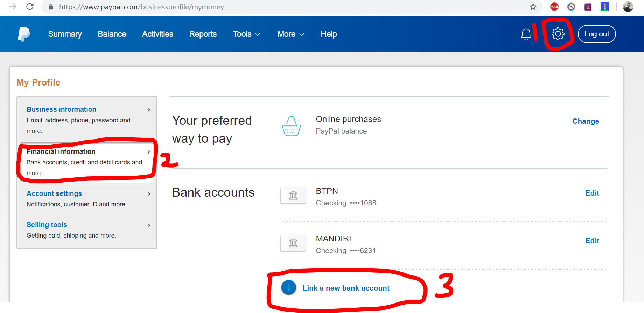Reload the page with the refresh icon
The height and width of the screenshot is (313, 644).
(30, 7)
